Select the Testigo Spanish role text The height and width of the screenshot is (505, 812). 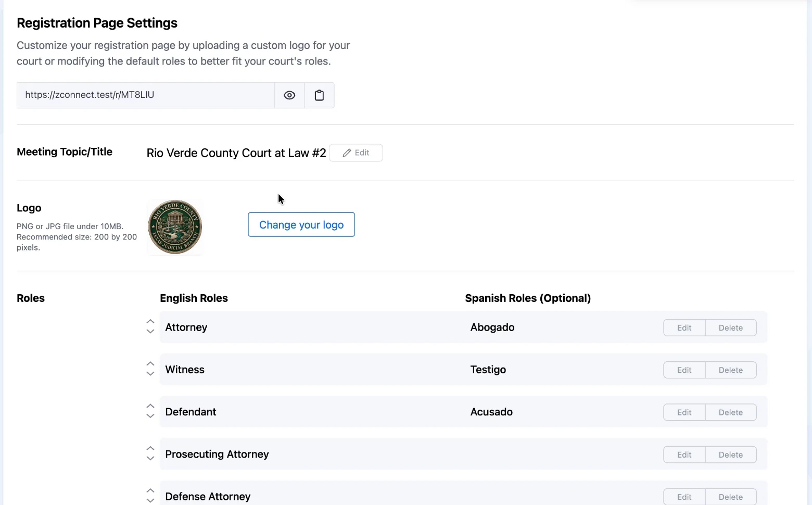coord(488,370)
